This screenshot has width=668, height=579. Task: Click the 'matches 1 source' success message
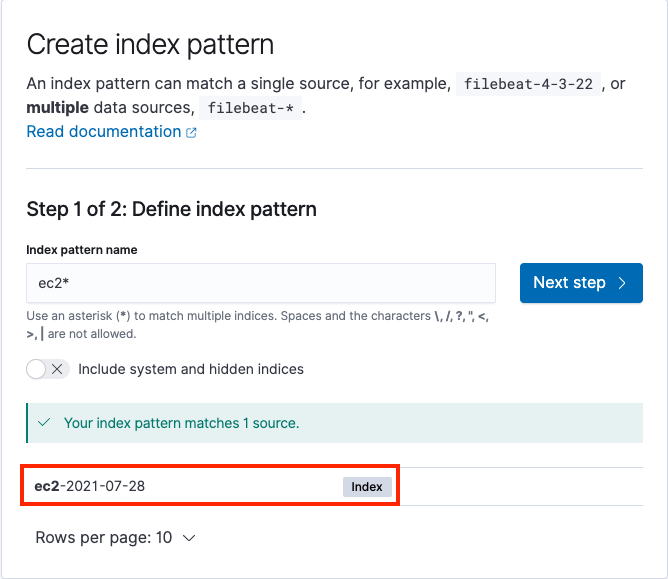pyautogui.click(x=181, y=423)
